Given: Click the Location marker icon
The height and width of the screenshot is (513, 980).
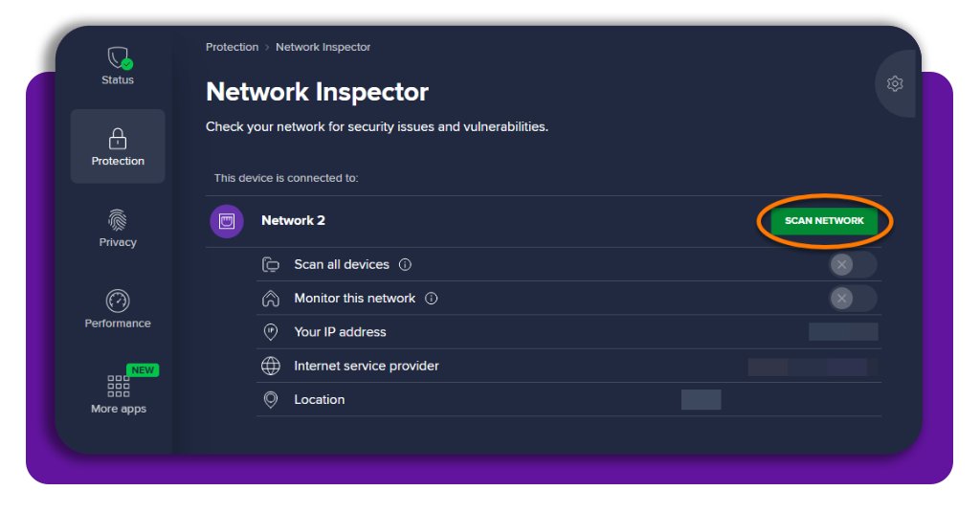Looking at the screenshot, I should [271, 399].
